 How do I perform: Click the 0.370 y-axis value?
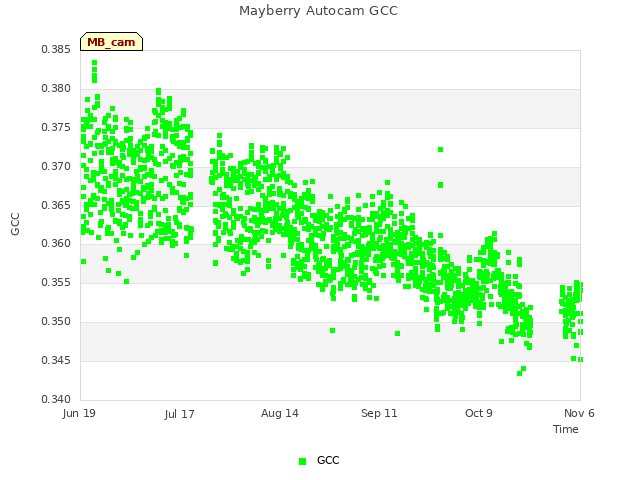pyautogui.click(x=56, y=166)
